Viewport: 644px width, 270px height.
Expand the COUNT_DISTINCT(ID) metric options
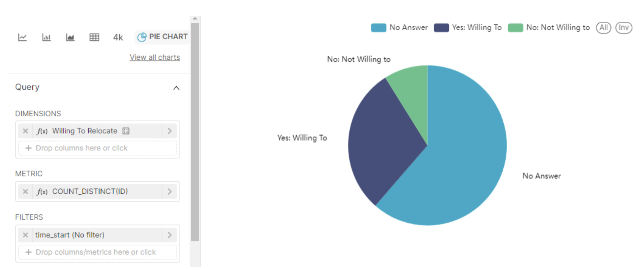pyautogui.click(x=169, y=191)
